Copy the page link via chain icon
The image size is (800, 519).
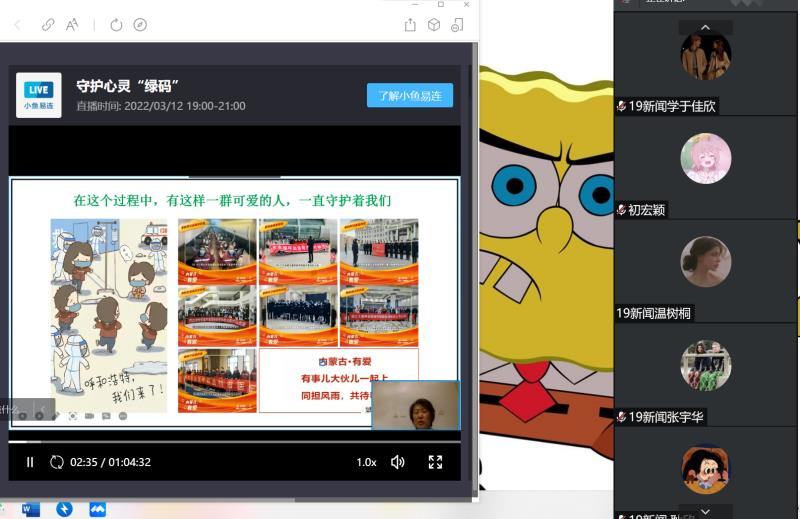pyautogui.click(x=48, y=24)
